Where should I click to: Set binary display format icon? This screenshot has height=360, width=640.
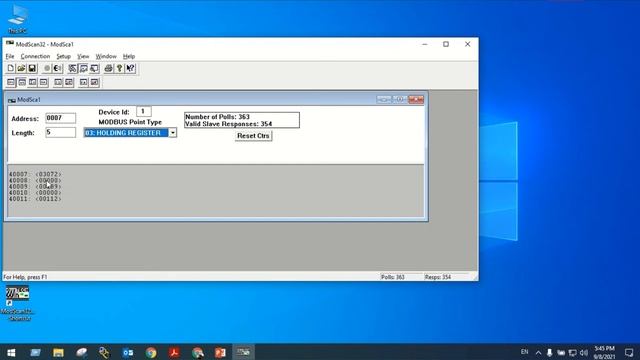click(x=11, y=82)
